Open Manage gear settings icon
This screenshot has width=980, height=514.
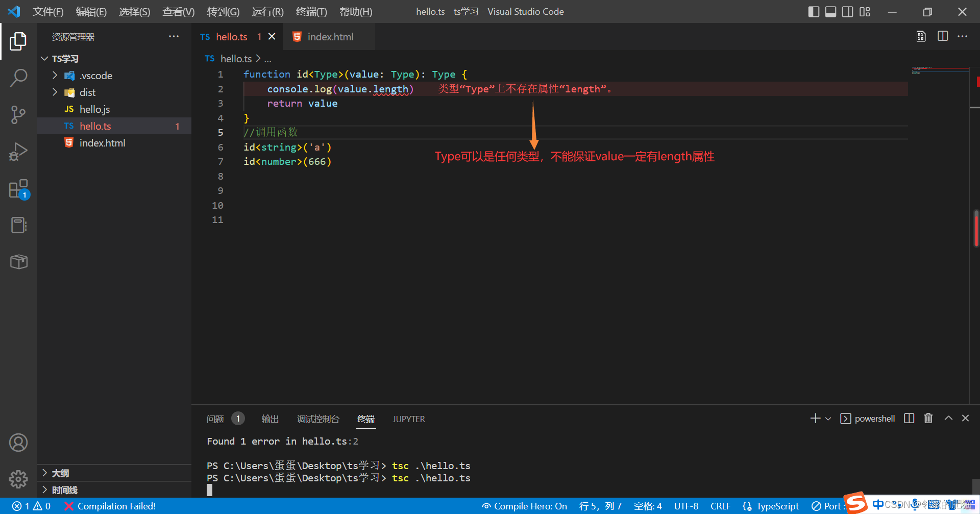tap(18, 479)
